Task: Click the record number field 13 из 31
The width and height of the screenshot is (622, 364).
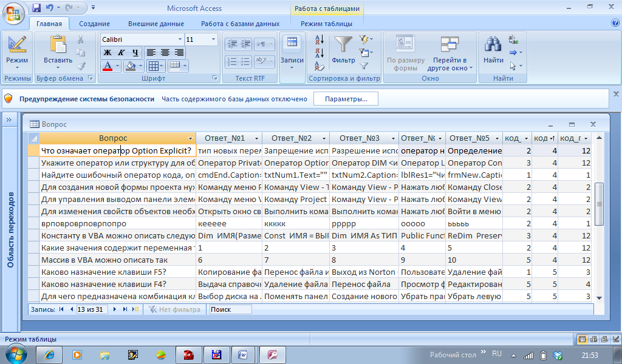Action: pos(92,309)
